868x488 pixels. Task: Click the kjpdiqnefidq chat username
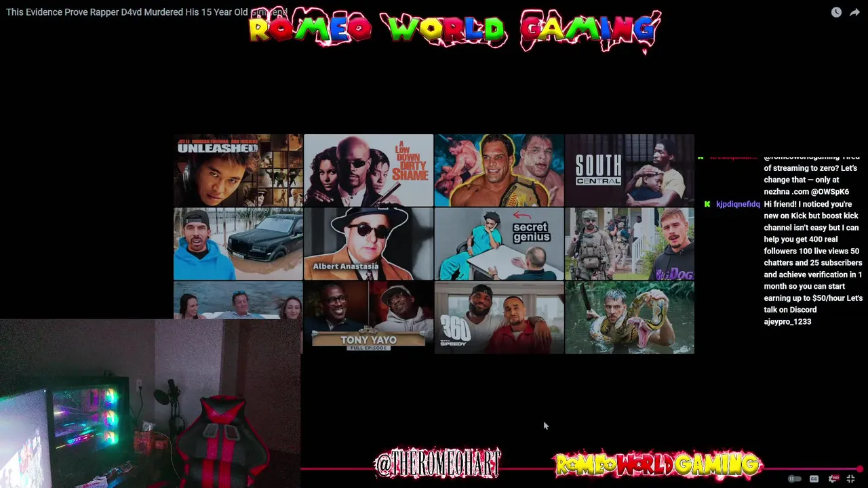tap(738, 204)
